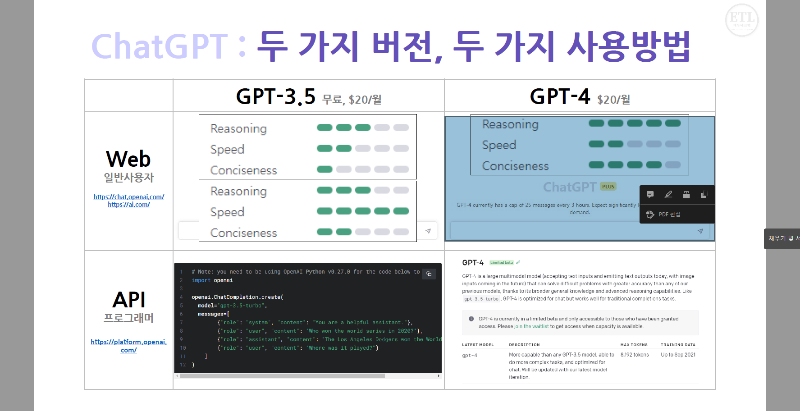The height and width of the screenshot is (411, 800).
Task: Click the GPT-4 chat input field
Action: click(580, 231)
